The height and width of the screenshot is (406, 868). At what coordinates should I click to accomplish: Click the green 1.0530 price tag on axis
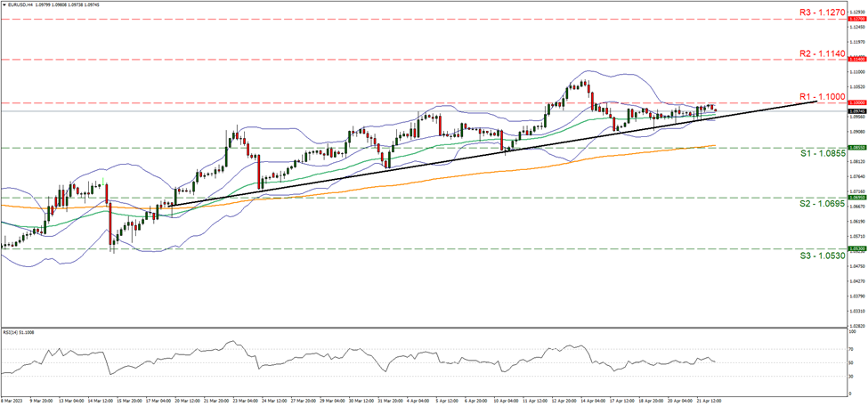856,249
